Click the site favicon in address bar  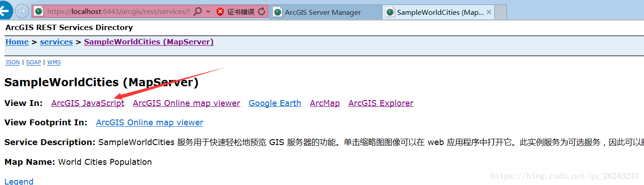(x=39, y=12)
